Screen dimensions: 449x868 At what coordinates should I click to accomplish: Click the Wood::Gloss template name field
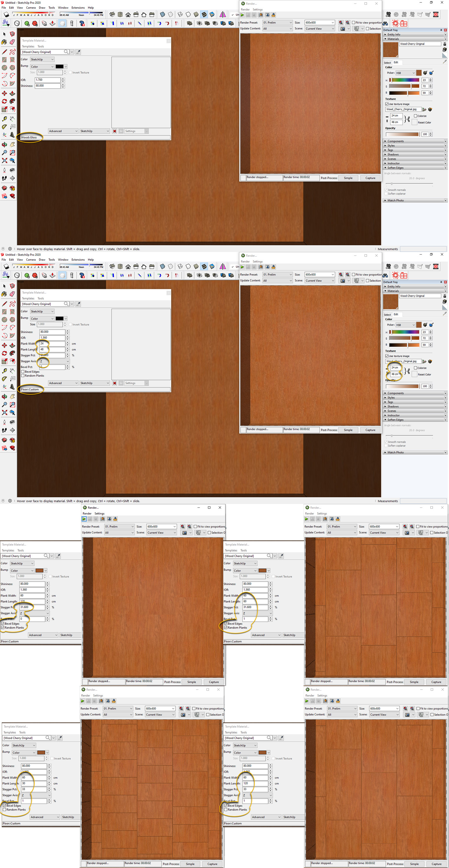point(95,137)
